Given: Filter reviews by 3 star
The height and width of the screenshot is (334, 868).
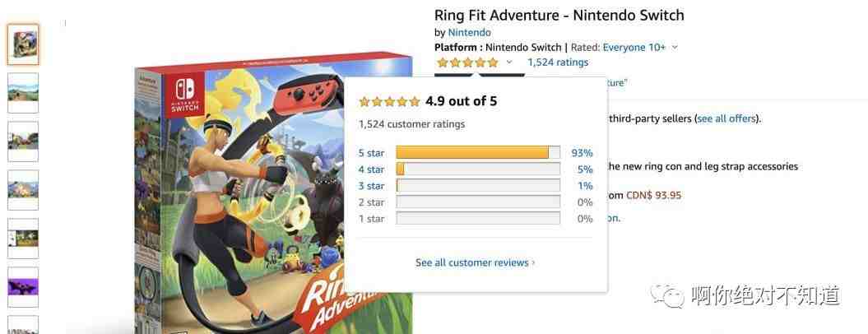Looking at the screenshot, I should click(371, 186).
